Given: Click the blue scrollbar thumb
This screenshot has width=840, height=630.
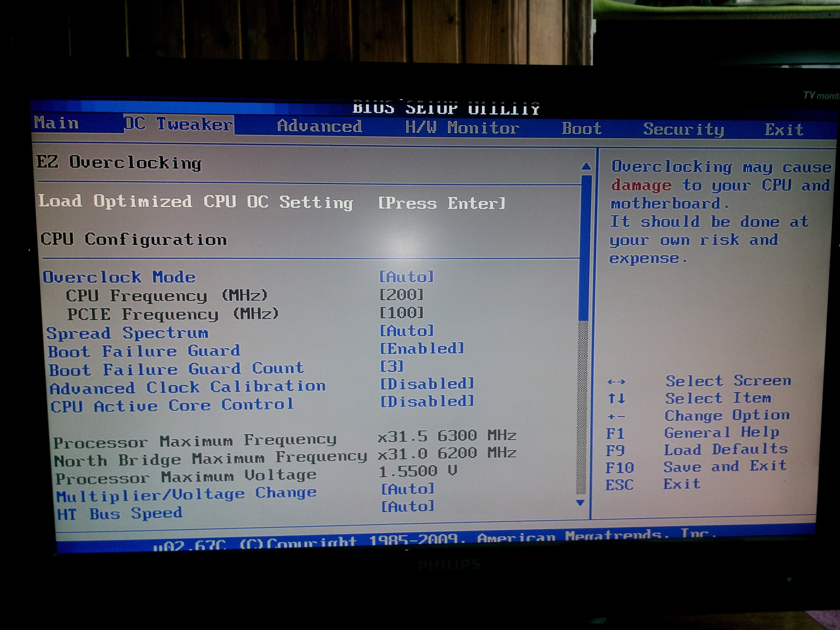Looking at the screenshot, I should pos(585,248).
